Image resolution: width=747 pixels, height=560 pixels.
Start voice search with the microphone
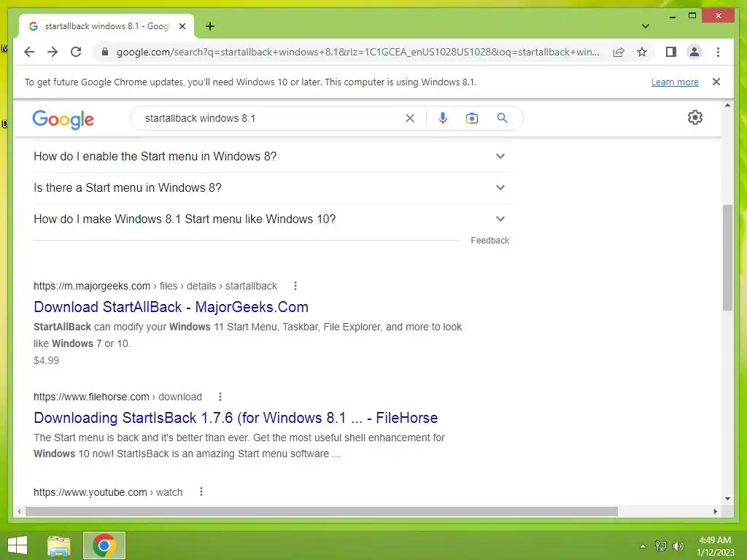click(x=443, y=118)
